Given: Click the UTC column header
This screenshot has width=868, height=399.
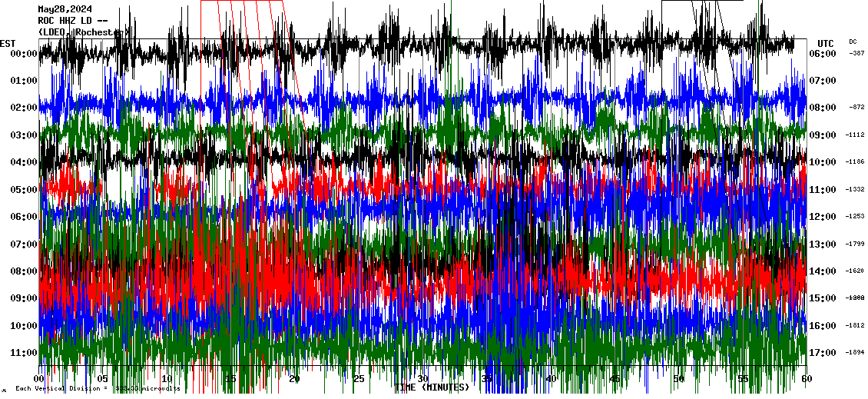Looking at the screenshot, I should tap(825, 43).
